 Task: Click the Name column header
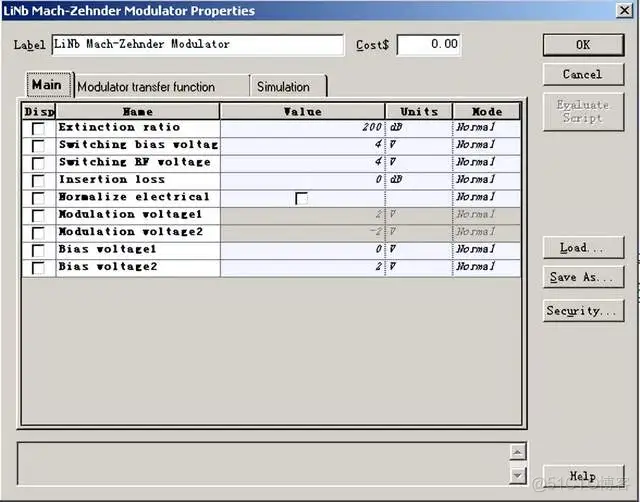[138, 111]
